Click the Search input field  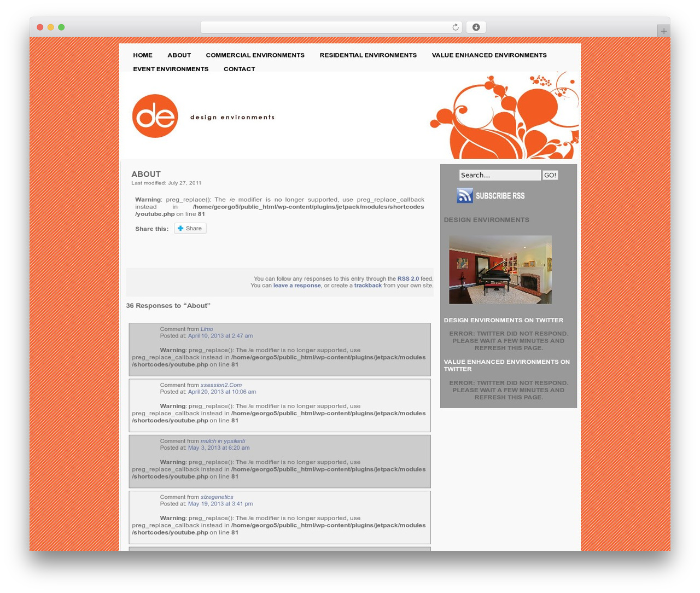point(500,175)
